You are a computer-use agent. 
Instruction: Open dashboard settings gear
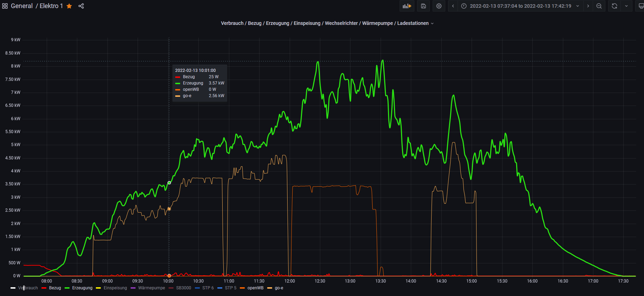click(439, 6)
